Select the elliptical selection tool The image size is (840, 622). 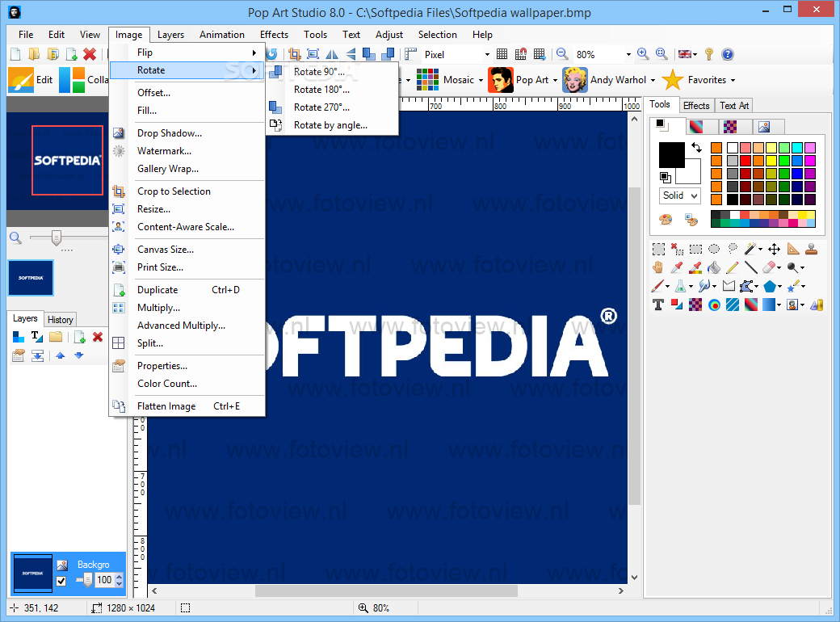point(713,249)
